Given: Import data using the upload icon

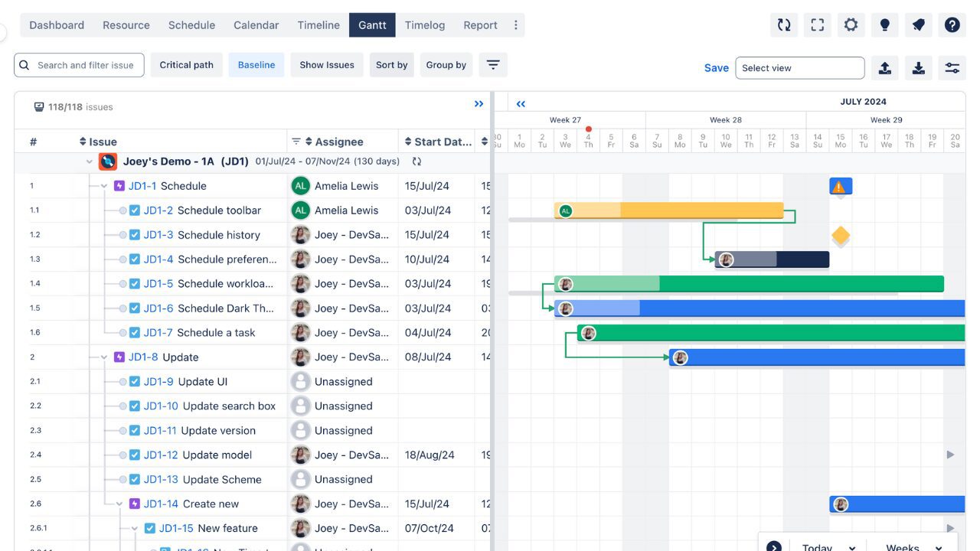Looking at the screenshot, I should pyautogui.click(x=885, y=68).
